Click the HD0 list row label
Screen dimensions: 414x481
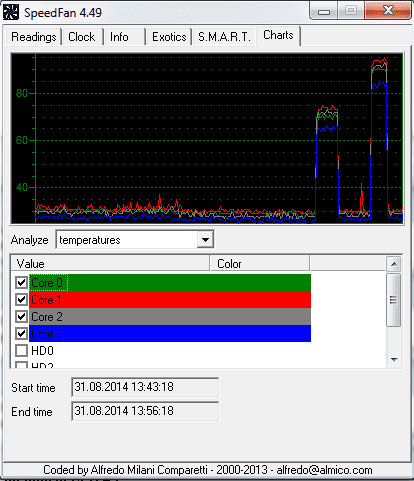pos(42,351)
